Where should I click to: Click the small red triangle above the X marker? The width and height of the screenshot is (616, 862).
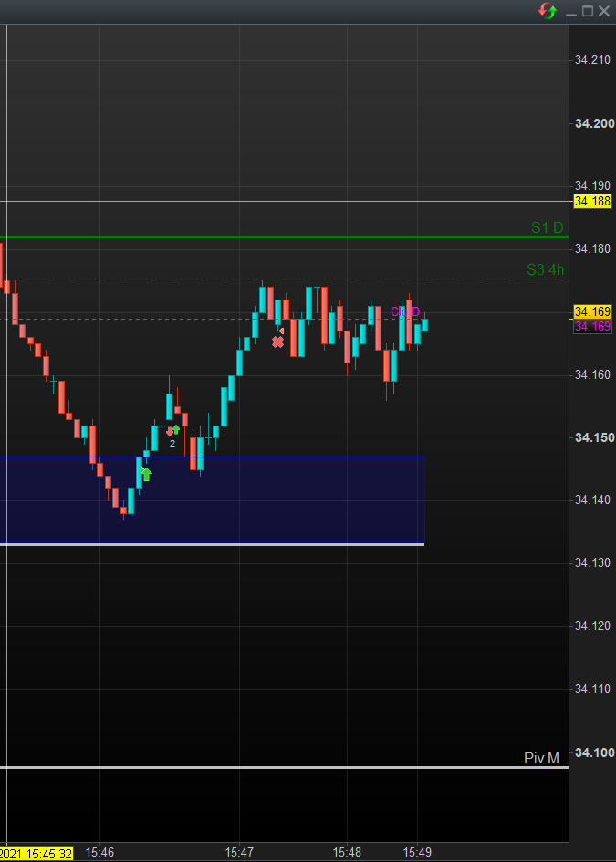click(281, 331)
